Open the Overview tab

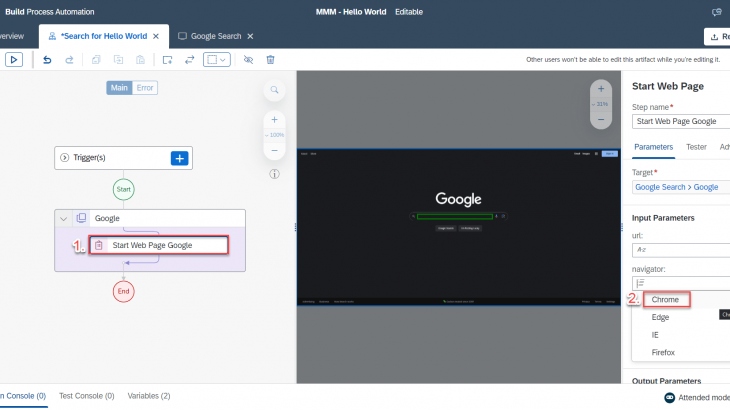(12, 36)
